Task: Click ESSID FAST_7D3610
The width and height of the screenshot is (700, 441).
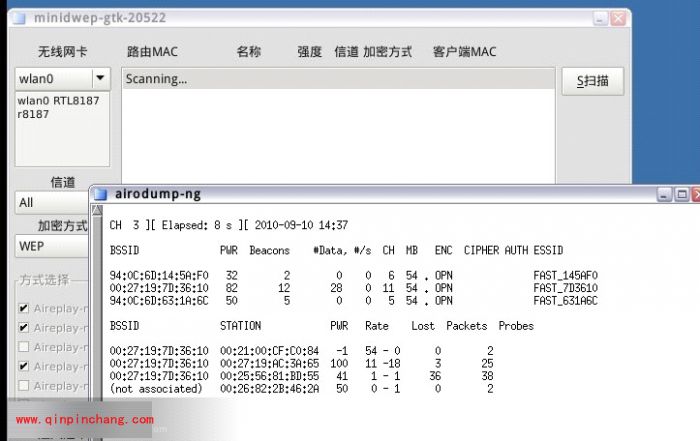Action: (566, 288)
